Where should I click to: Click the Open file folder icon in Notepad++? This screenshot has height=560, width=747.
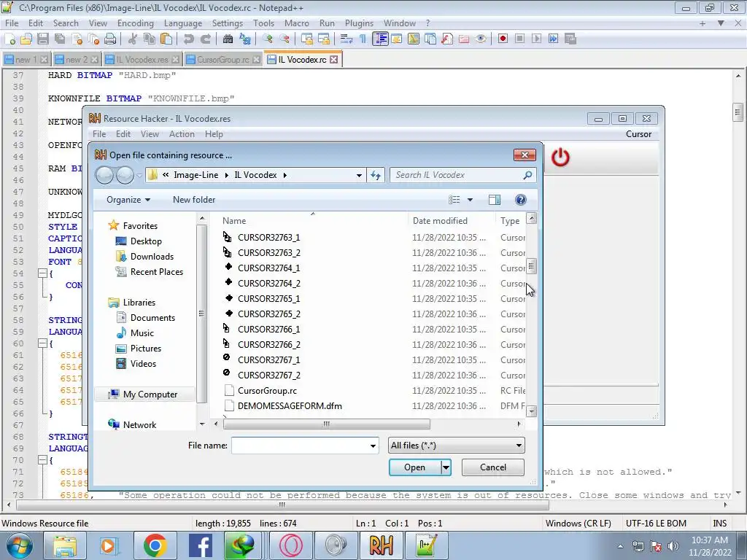coord(26,39)
